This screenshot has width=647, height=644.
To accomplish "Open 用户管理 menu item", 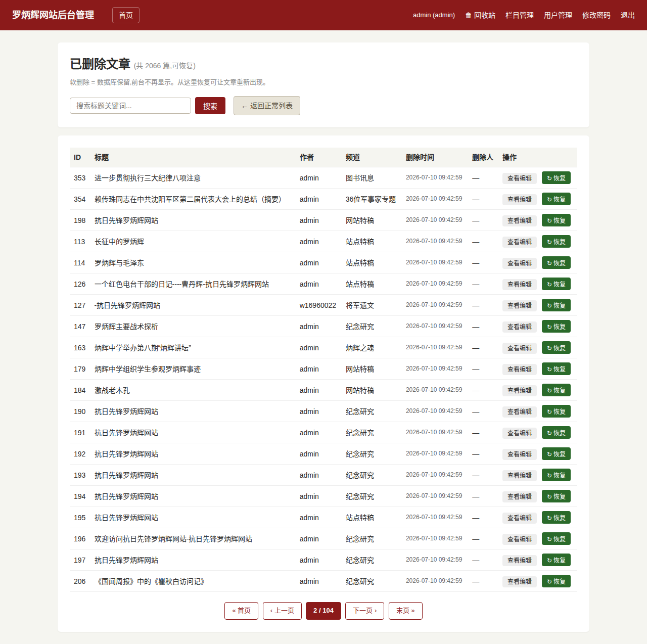I will click(x=558, y=15).
